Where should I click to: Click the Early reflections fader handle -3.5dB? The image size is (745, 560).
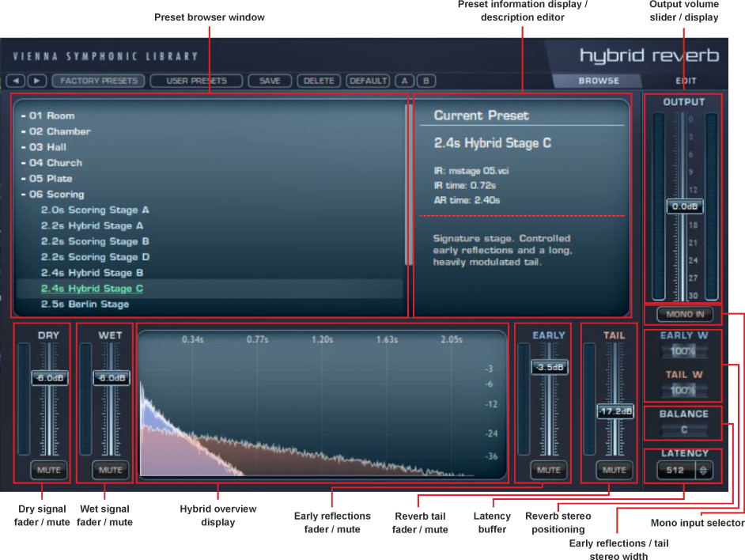549,367
